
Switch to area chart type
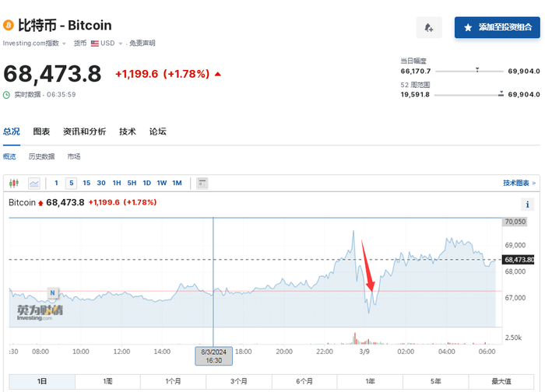click(34, 183)
